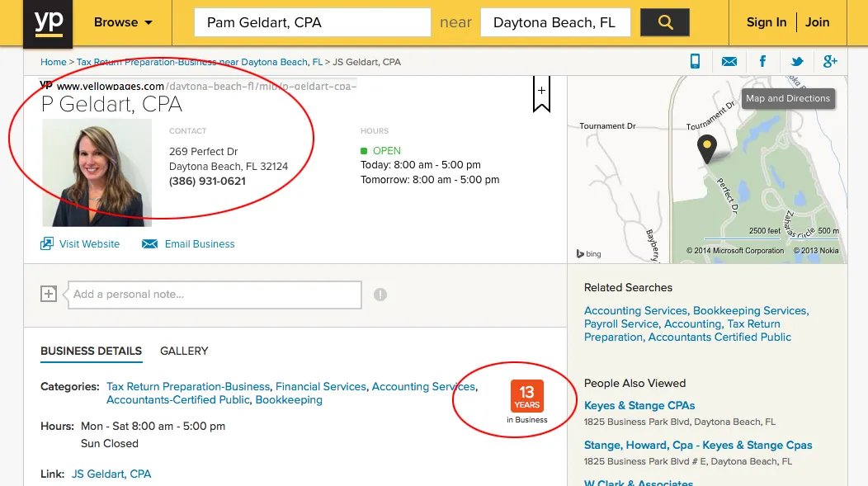
Task: Click the address 269 Perfect Dr
Action: click(x=204, y=152)
